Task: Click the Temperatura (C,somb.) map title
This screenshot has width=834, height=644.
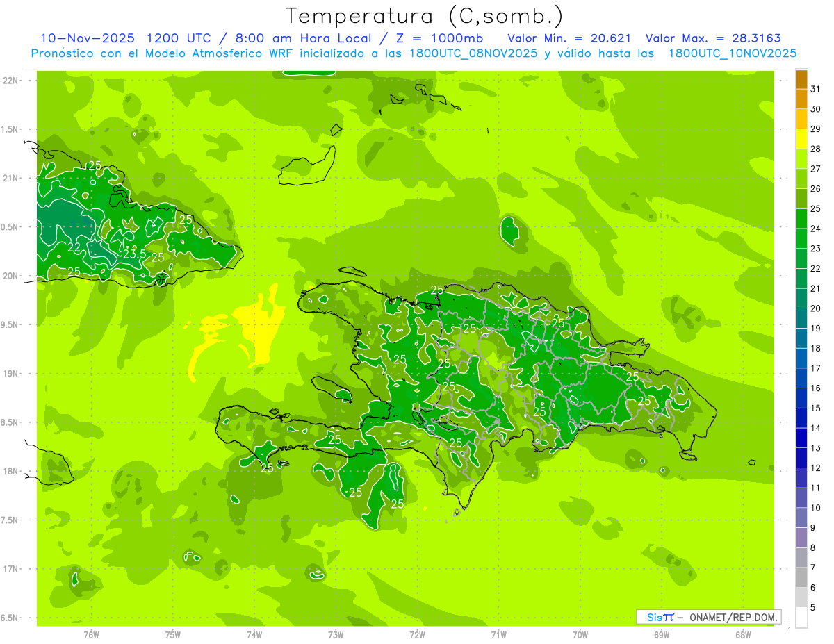Action: 424,15
